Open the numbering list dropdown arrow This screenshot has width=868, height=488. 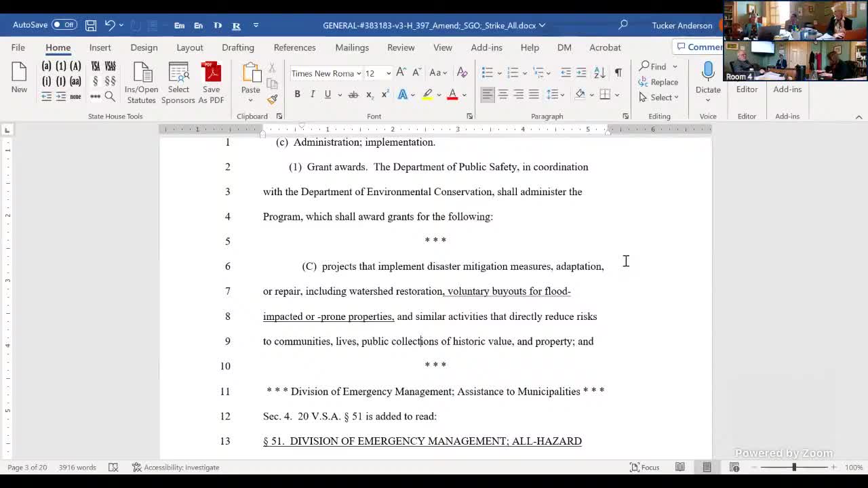click(x=526, y=73)
